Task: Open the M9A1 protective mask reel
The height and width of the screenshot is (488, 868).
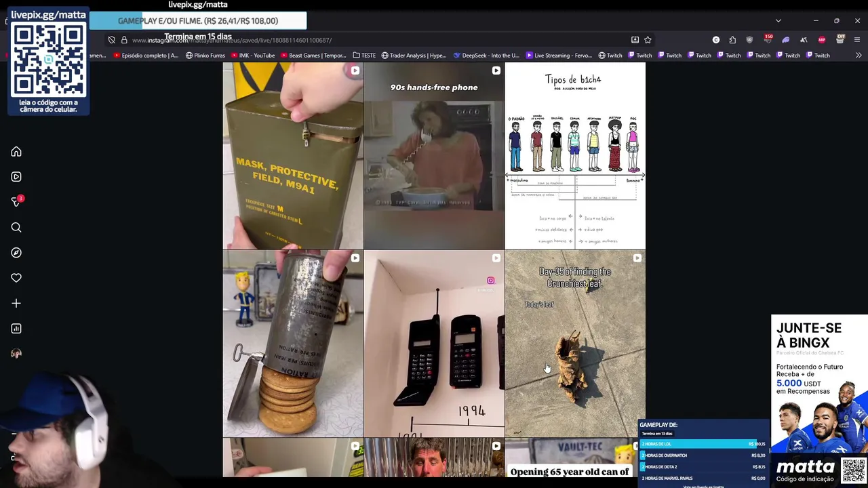Action: 293,156
